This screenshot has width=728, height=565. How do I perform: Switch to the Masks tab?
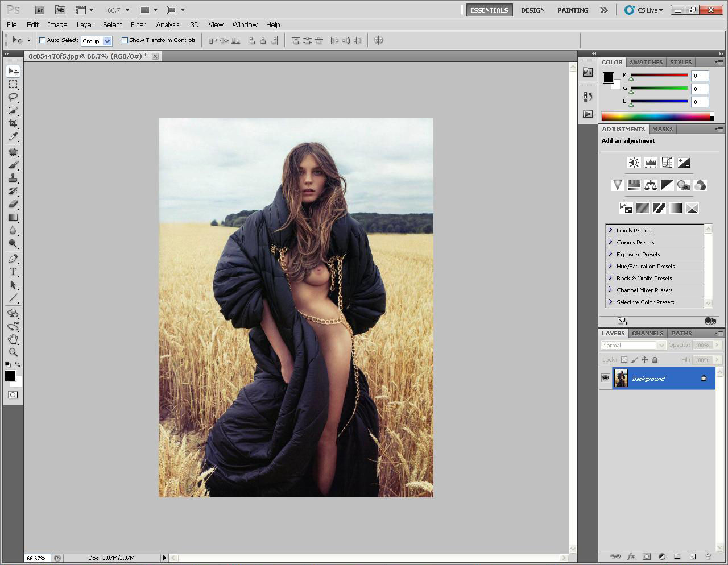[x=663, y=129]
